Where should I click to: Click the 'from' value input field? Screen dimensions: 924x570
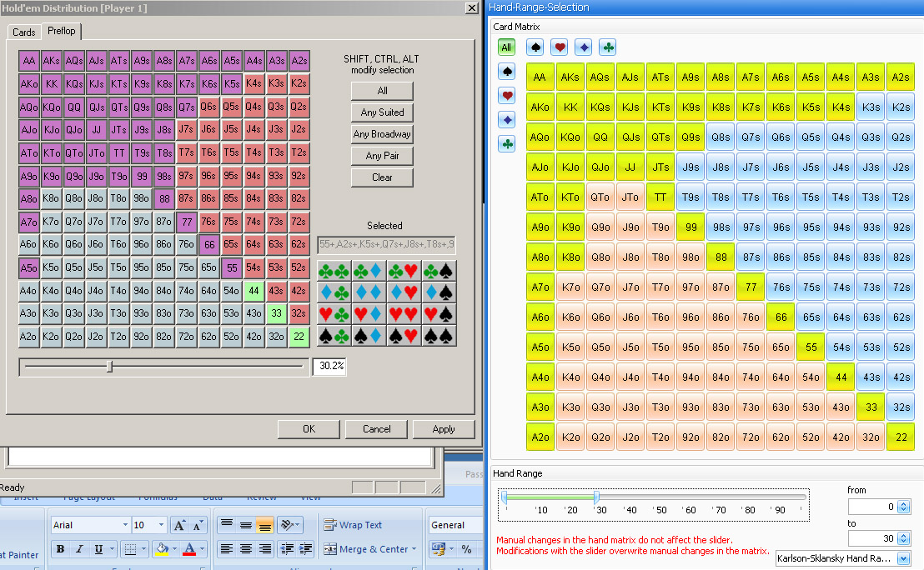coord(872,507)
